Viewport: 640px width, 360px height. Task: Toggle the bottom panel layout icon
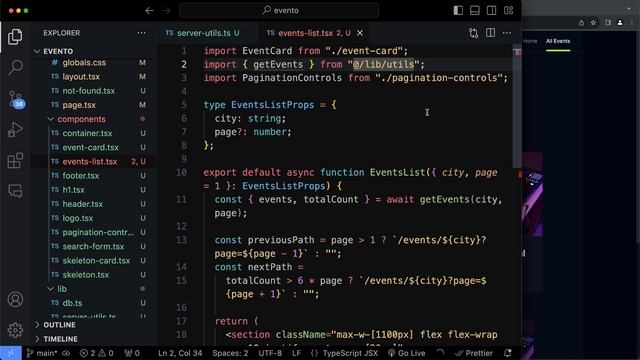tap(475, 11)
